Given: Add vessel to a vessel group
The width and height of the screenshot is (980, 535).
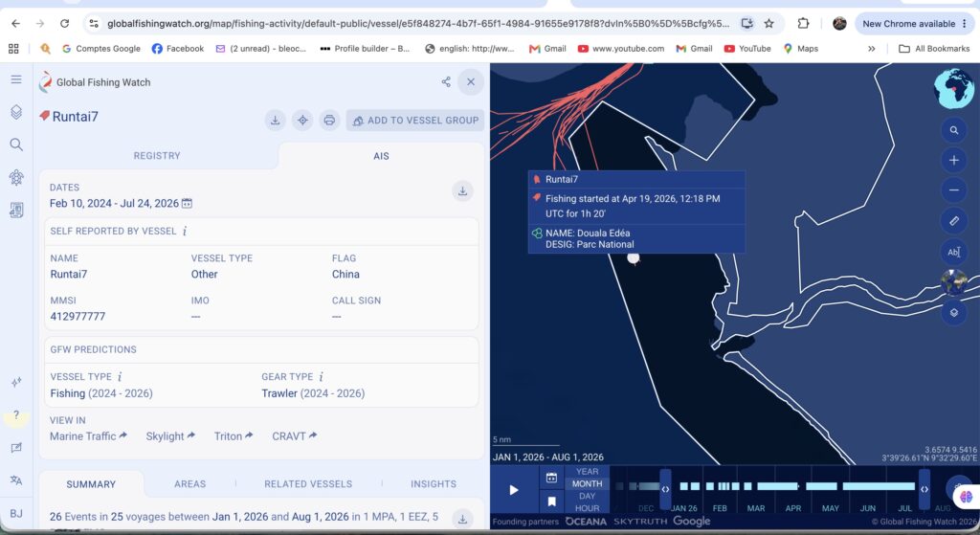Looking at the screenshot, I should click(415, 120).
